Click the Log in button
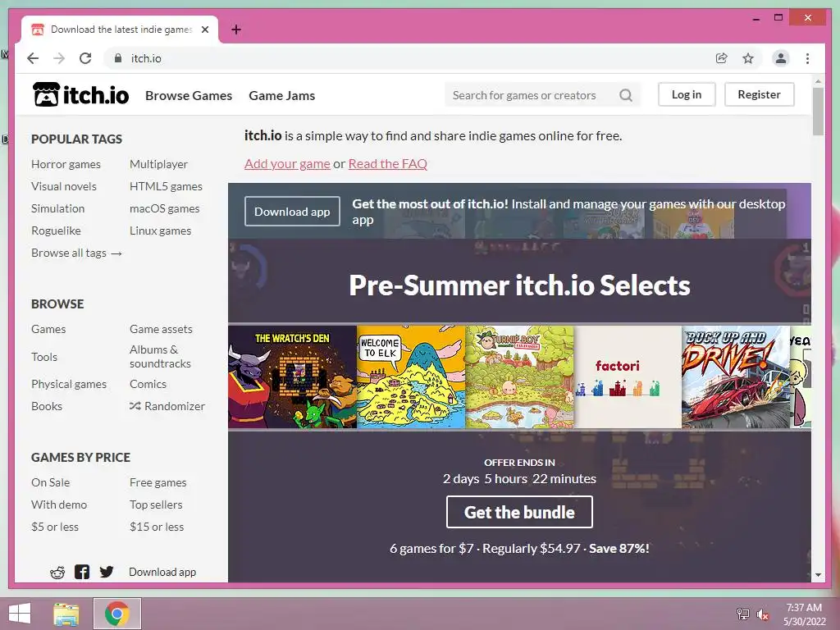 point(687,94)
